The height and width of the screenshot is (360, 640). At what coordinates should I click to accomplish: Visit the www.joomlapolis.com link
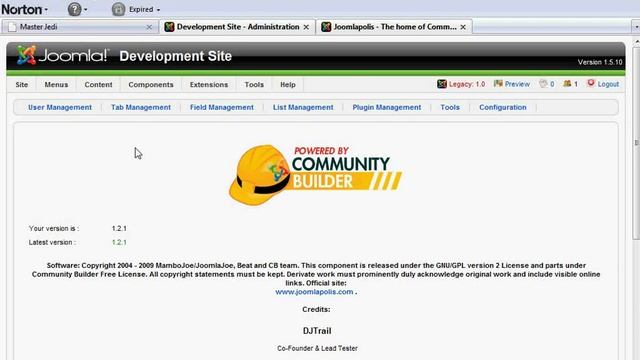(314, 292)
